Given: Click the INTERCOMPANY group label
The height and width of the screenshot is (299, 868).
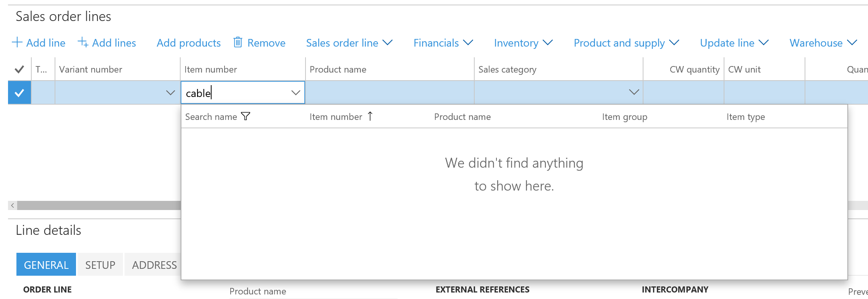Looking at the screenshot, I should click(675, 289).
